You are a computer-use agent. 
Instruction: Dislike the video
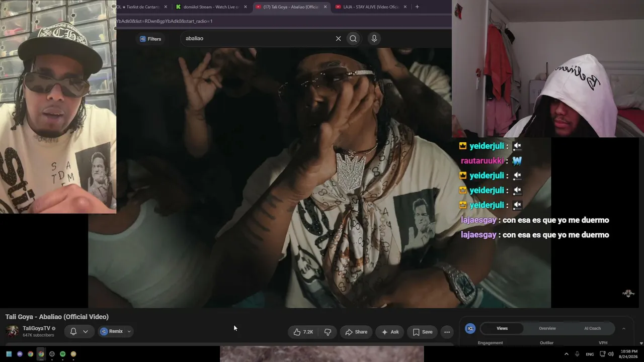[x=328, y=332]
